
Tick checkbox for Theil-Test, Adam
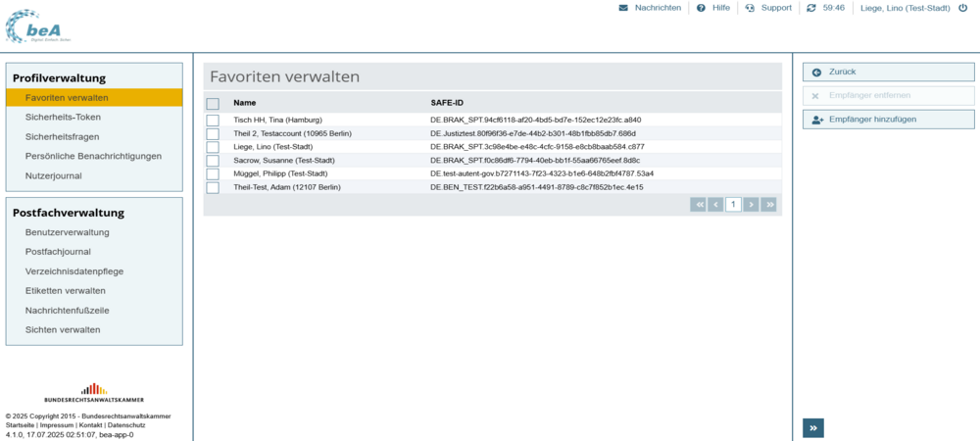[213, 187]
